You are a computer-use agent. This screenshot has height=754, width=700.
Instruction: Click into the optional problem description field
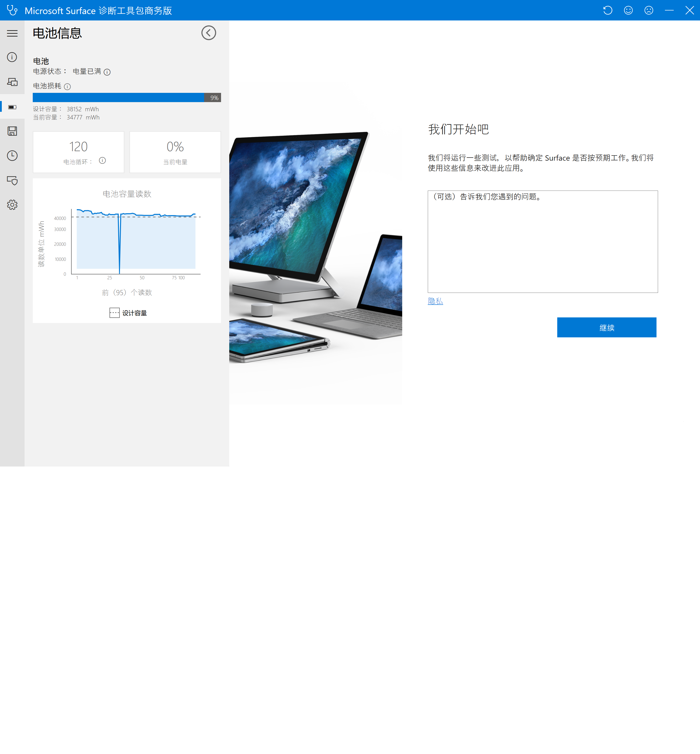[543, 242]
